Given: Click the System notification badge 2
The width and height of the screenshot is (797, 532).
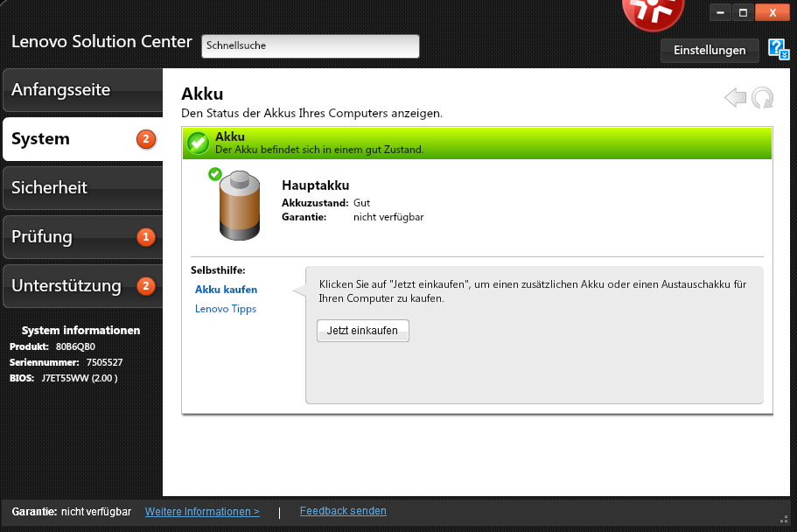Looking at the screenshot, I should (x=146, y=139).
